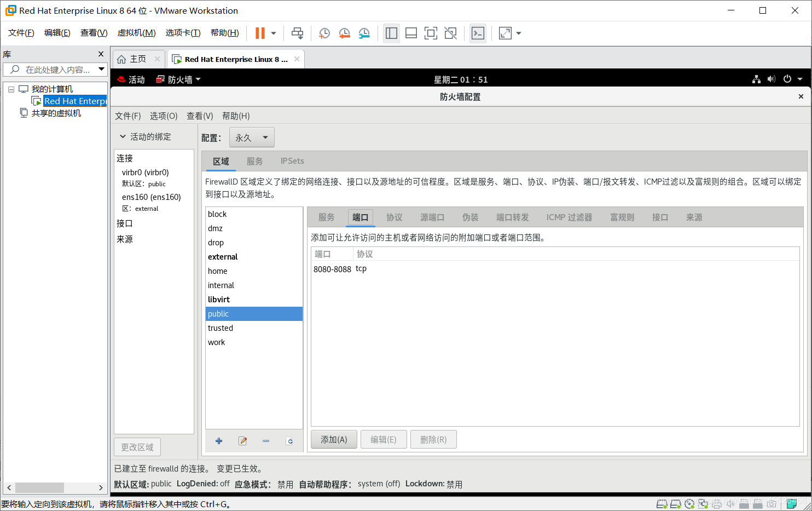
Task: Open the VMware 帮助(H) menu
Action: (x=225, y=33)
